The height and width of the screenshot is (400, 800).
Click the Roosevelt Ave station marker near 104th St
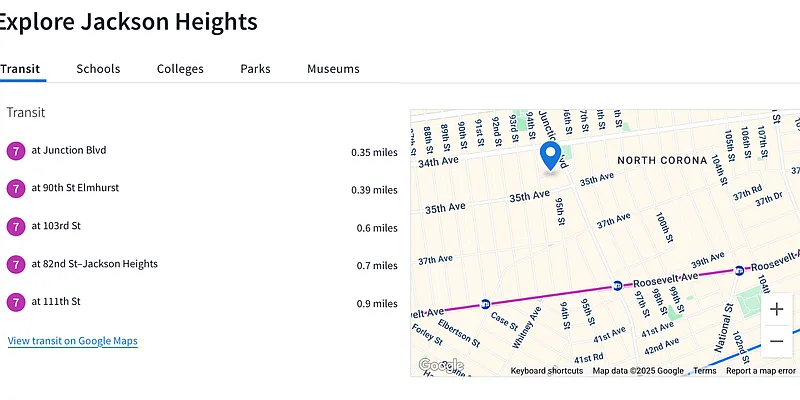739,269
